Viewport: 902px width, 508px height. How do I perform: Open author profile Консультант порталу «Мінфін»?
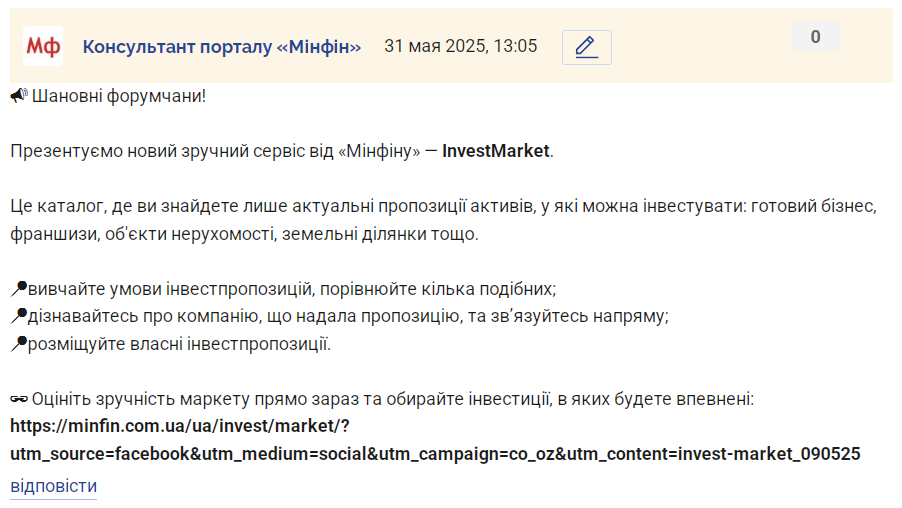[221, 47]
